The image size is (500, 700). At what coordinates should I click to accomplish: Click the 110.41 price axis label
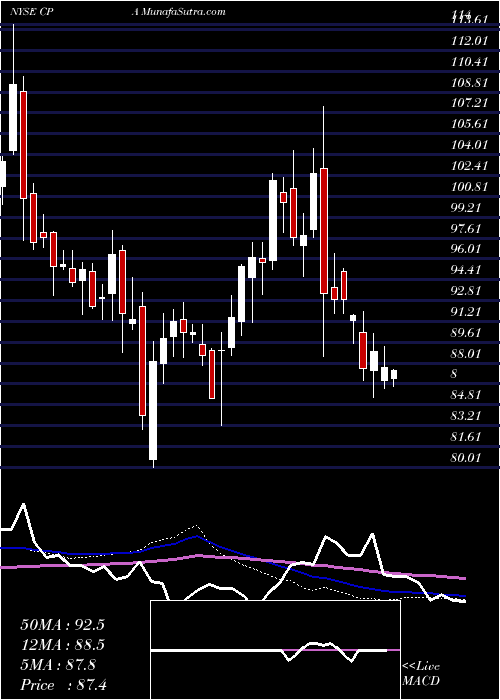click(x=469, y=62)
